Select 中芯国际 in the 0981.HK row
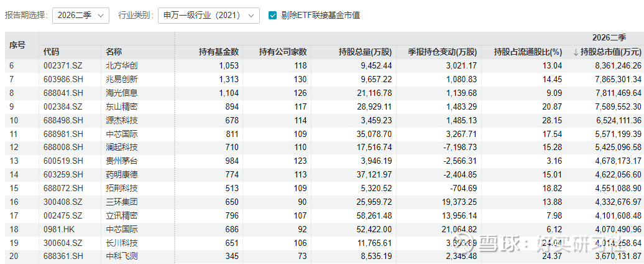The height and width of the screenshot is (264, 644). 122,229
